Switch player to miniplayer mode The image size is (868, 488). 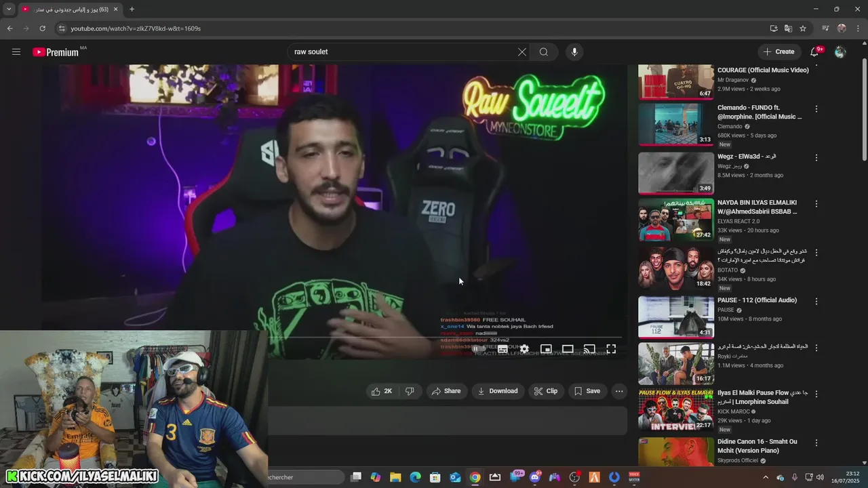[546, 349]
